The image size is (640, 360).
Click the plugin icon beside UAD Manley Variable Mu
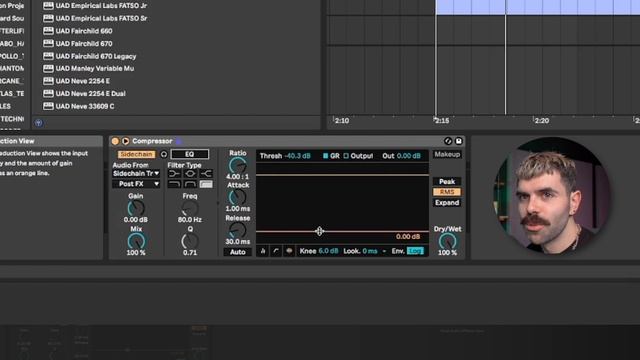point(48,69)
